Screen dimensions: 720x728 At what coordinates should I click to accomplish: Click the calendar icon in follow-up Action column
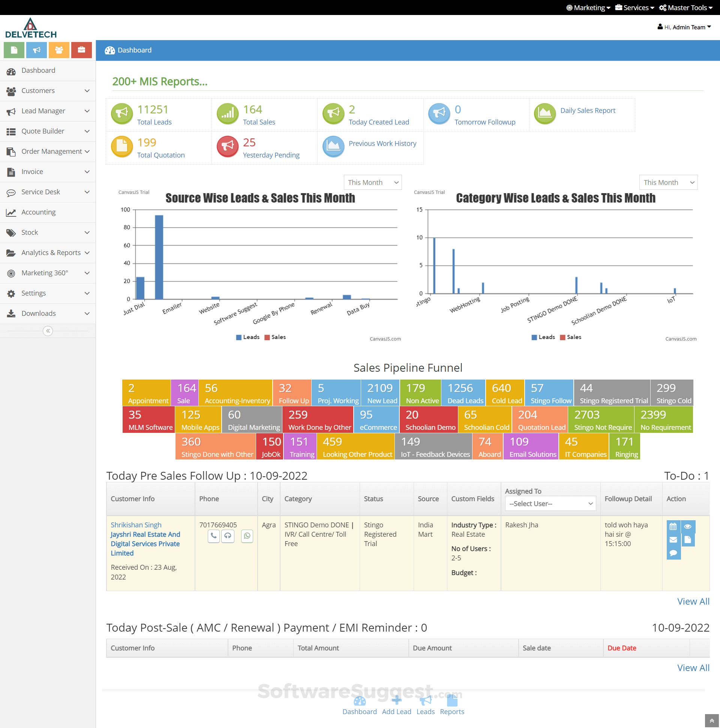point(673,527)
